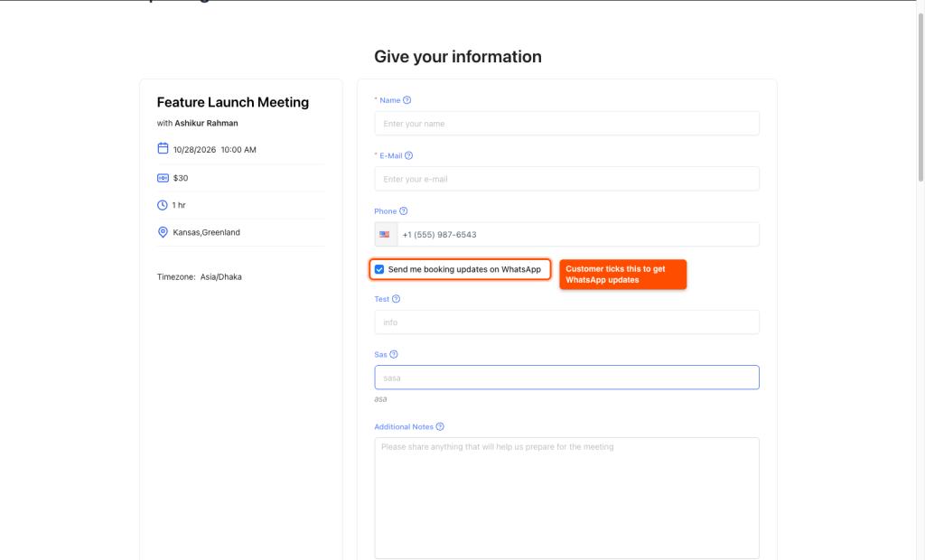Click the calendar icon beside 10/28/2026
The height and width of the screenshot is (560, 925).
163,148
